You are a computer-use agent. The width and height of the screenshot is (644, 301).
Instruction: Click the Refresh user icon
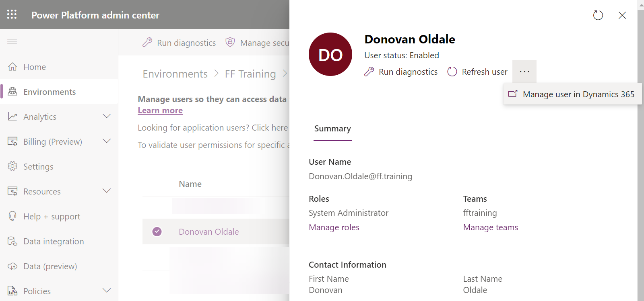click(x=452, y=72)
